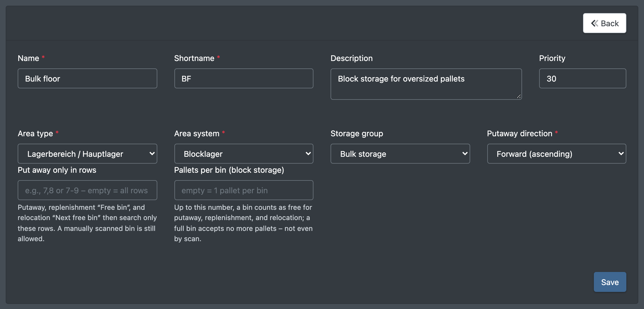Select the 'Putaway direction' label text
This screenshot has height=309, width=644.
pyautogui.click(x=519, y=133)
